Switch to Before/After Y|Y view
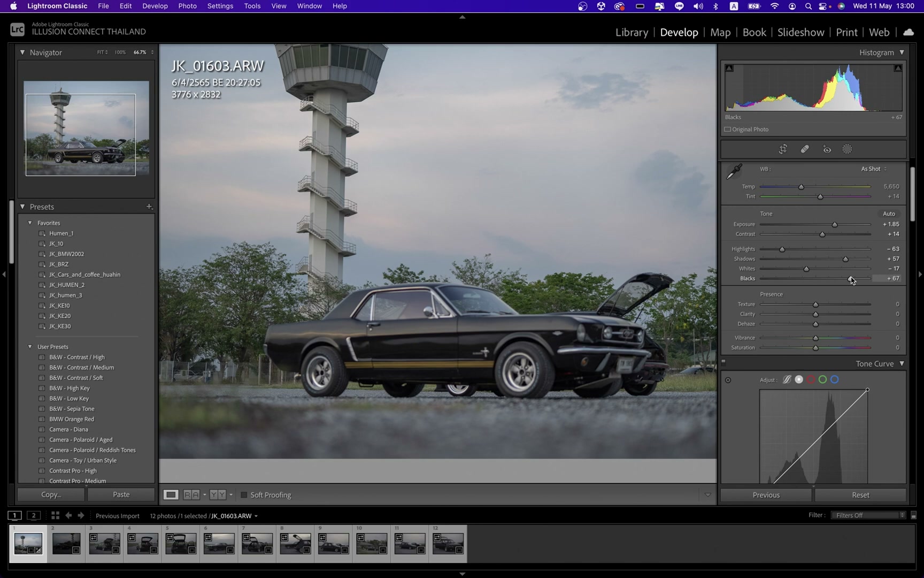The width and height of the screenshot is (924, 578). 218,495
